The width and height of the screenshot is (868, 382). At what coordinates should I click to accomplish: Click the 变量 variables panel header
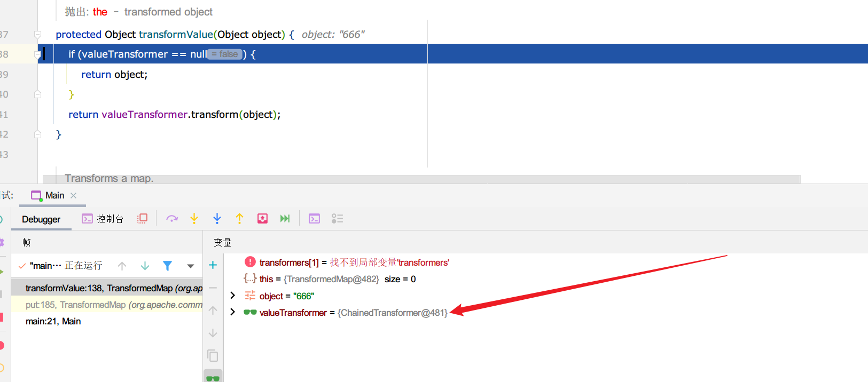click(x=223, y=243)
